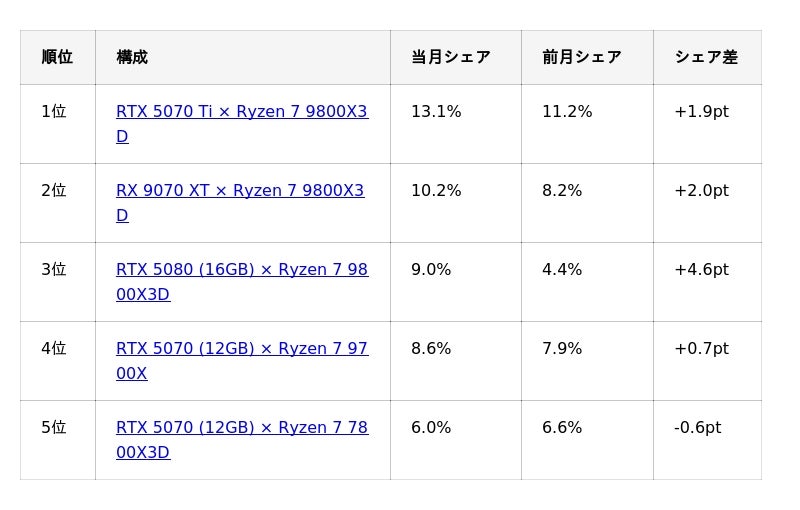Click the 構成 column header

click(243, 57)
